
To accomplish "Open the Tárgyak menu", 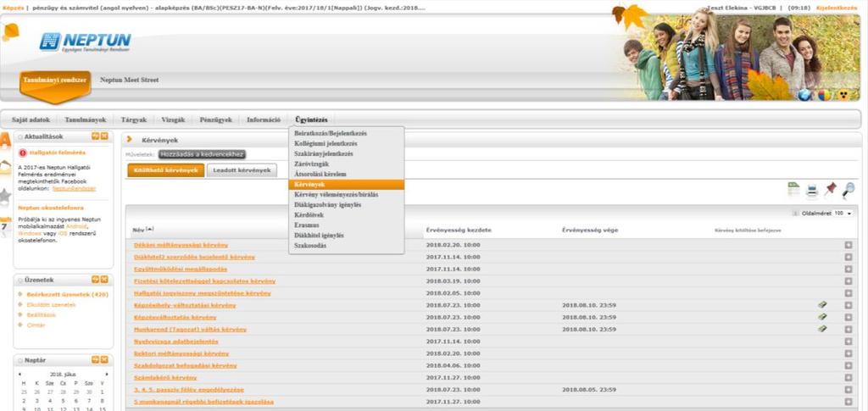I will click(133, 119).
